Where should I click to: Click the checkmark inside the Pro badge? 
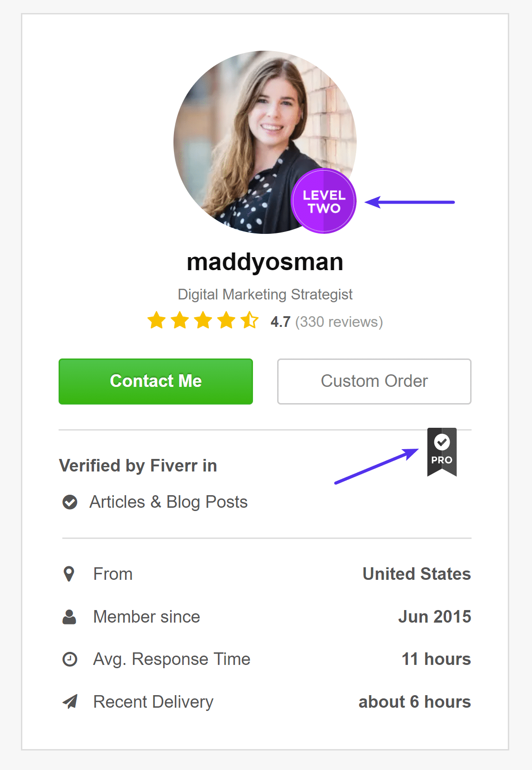[441, 441]
